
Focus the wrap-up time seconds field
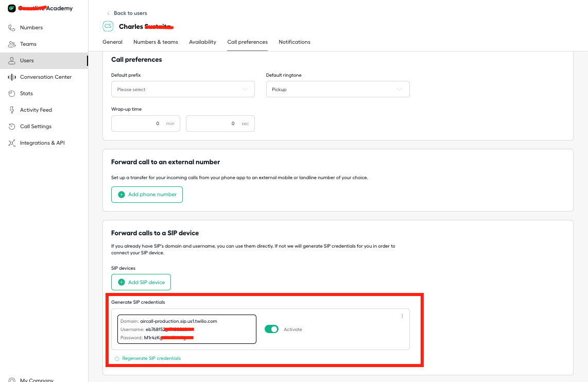click(x=220, y=124)
